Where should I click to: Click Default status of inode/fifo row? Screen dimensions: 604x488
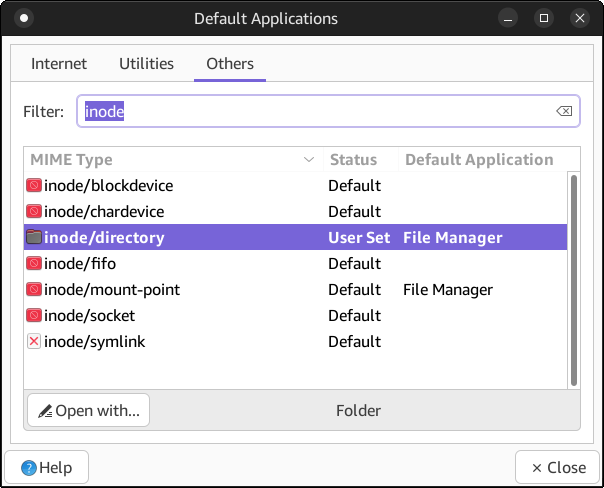click(x=354, y=263)
